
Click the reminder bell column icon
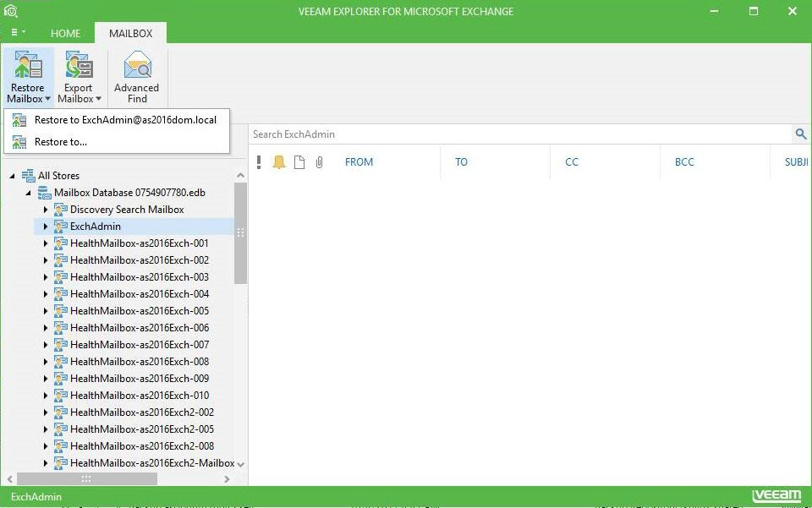click(278, 162)
